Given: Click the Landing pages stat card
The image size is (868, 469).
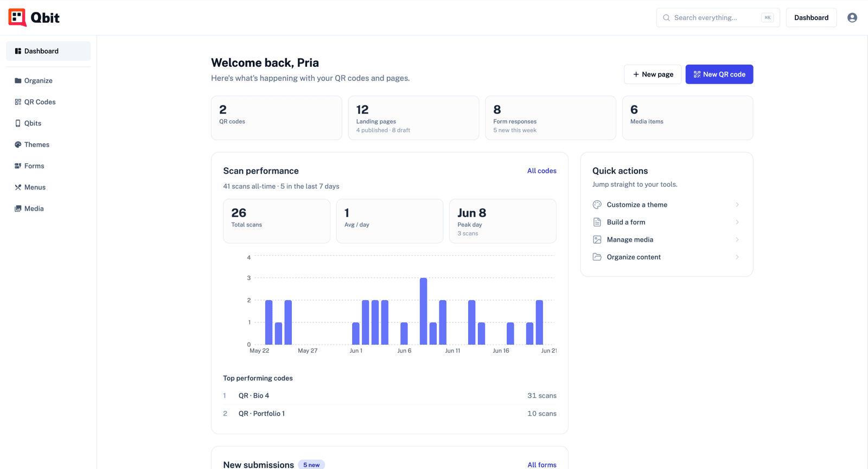Looking at the screenshot, I should 413,118.
